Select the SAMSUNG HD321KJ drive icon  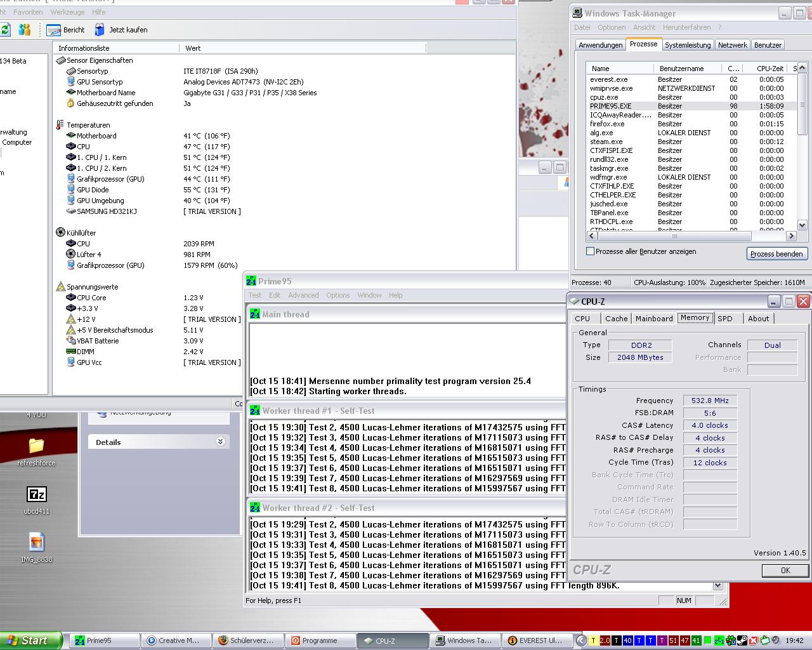tap(71, 211)
